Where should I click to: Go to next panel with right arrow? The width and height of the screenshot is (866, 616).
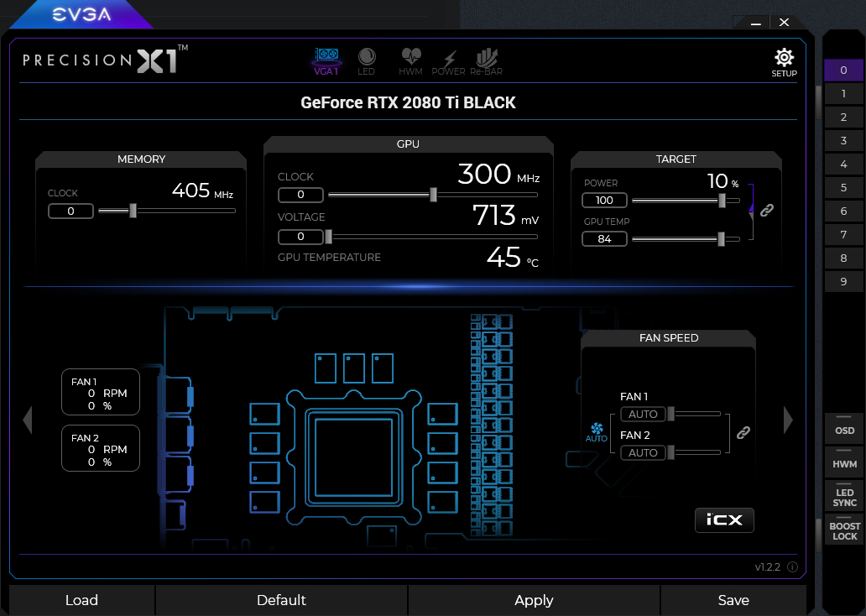point(788,420)
